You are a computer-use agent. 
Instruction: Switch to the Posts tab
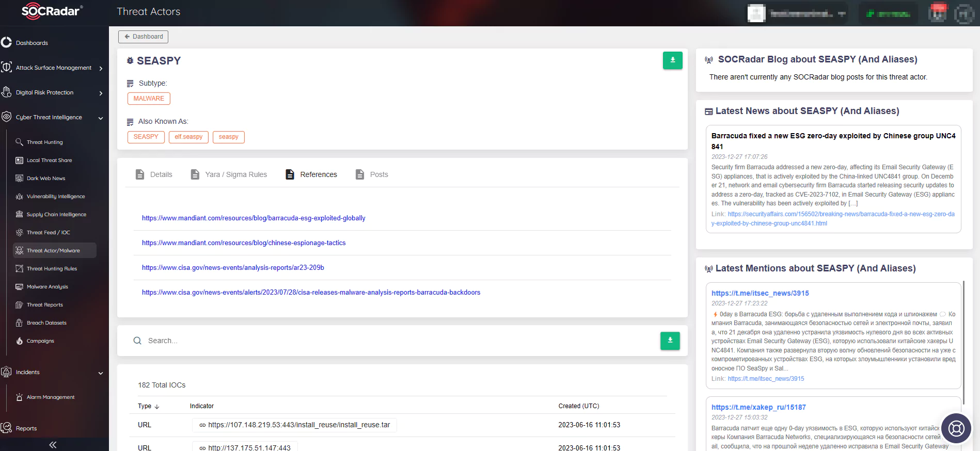[372, 174]
